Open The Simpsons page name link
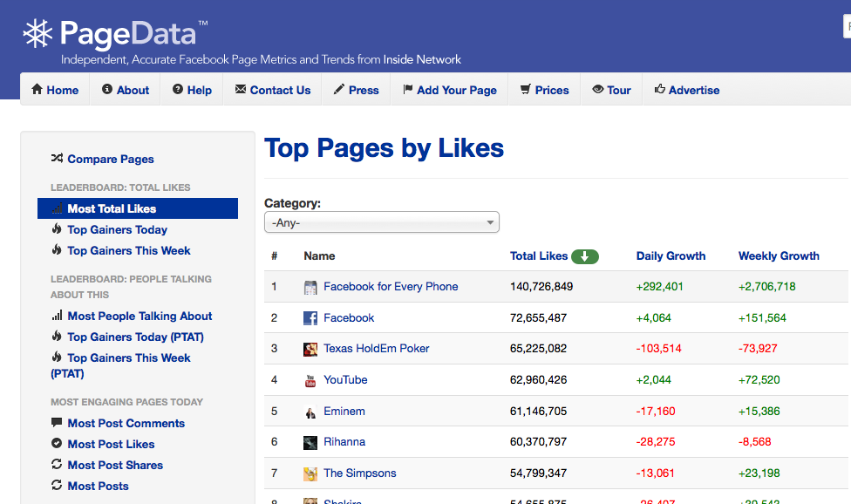The width and height of the screenshot is (851, 504). [360, 473]
